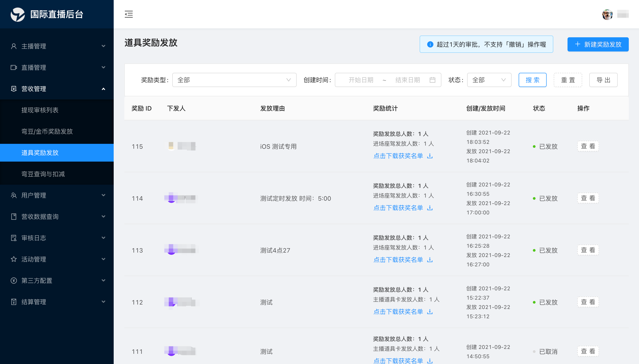The width and height of the screenshot is (639, 364).
Task: Click the star icon beside 活动管理
Action: [14, 259]
